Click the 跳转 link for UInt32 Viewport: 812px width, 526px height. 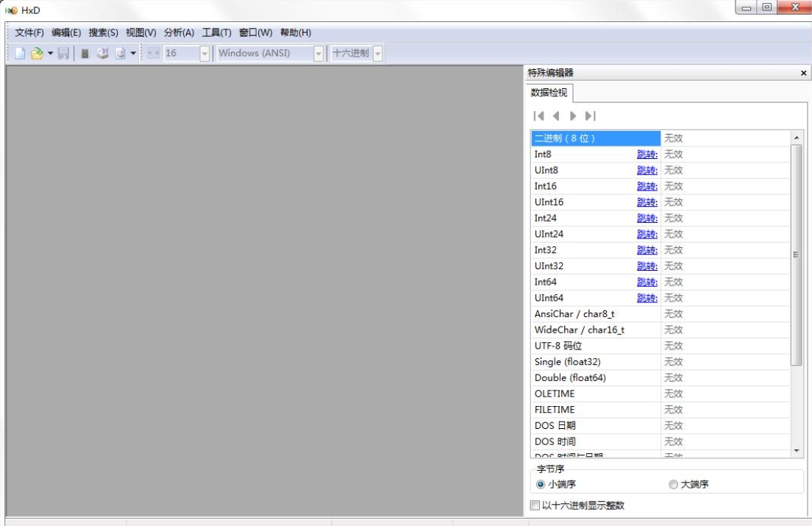click(x=647, y=266)
